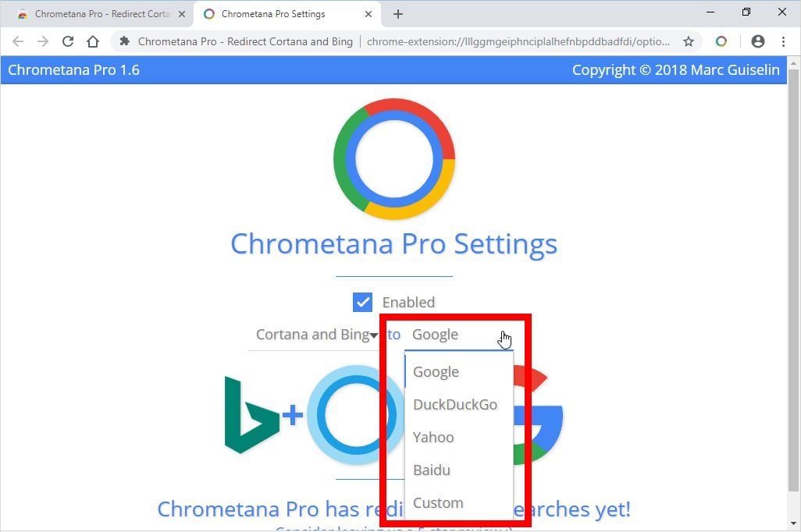Pick Baidu as the redirect engine

click(432, 470)
